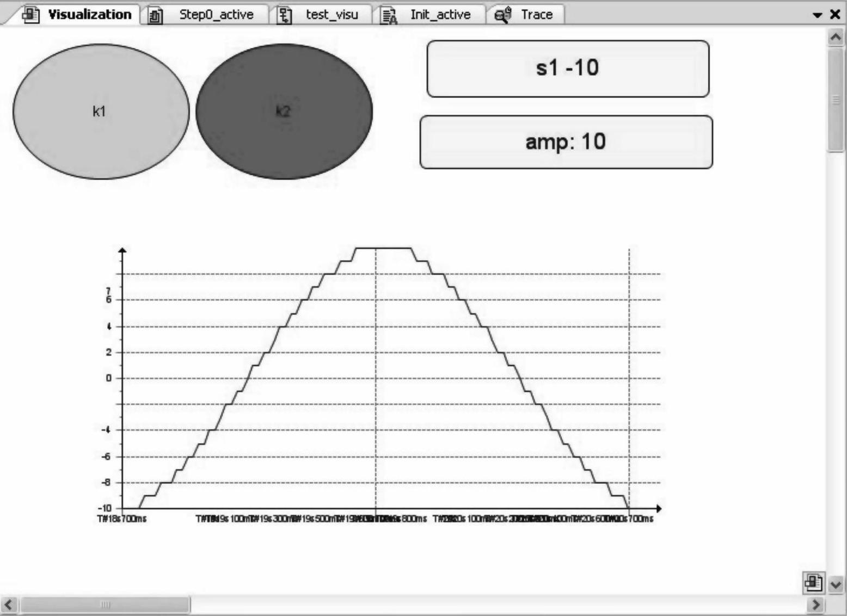This screenshot has height=616, width=847.
Task: Click the 2 value on the y-axis
Action: click(109, 352)
